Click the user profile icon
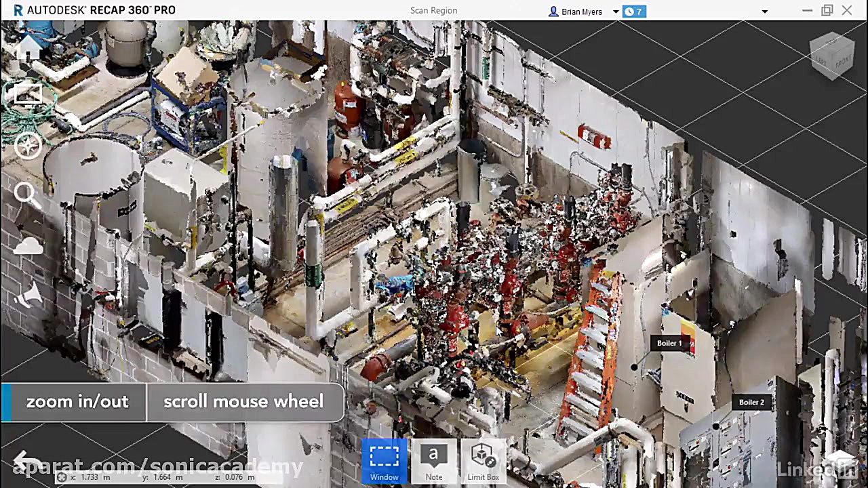This screenshot has width=868, height=488. pos(553,11)
